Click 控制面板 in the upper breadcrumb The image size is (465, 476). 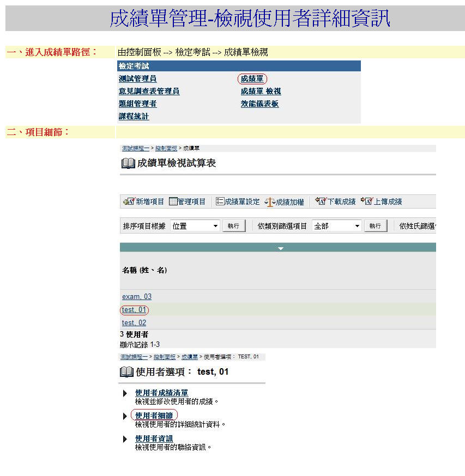[166, 148]
